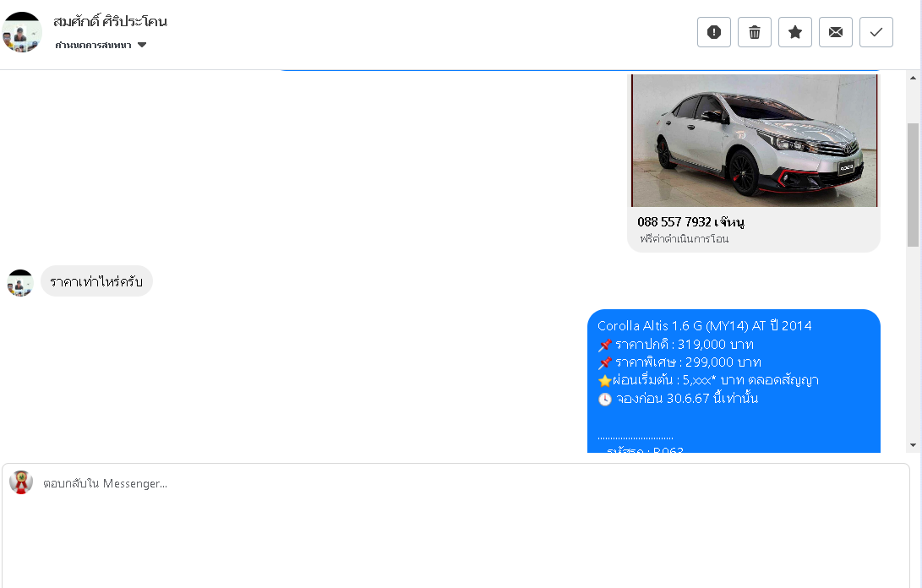Focus the ตอบกลับใน Messenger reply field
The height and width of the screenshot is (588, 922).
pos(456,525)
